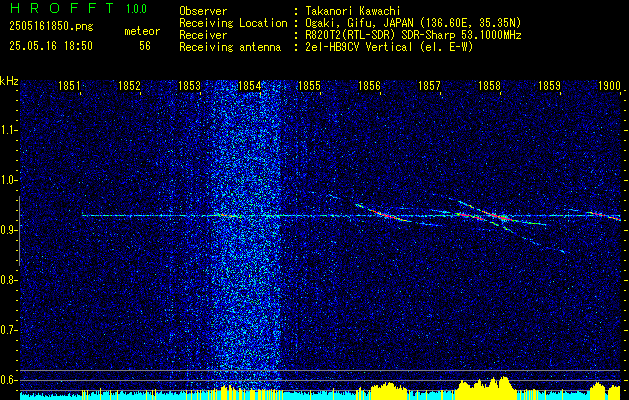
Task: Click time marker 1851
Action: point(69,85)
